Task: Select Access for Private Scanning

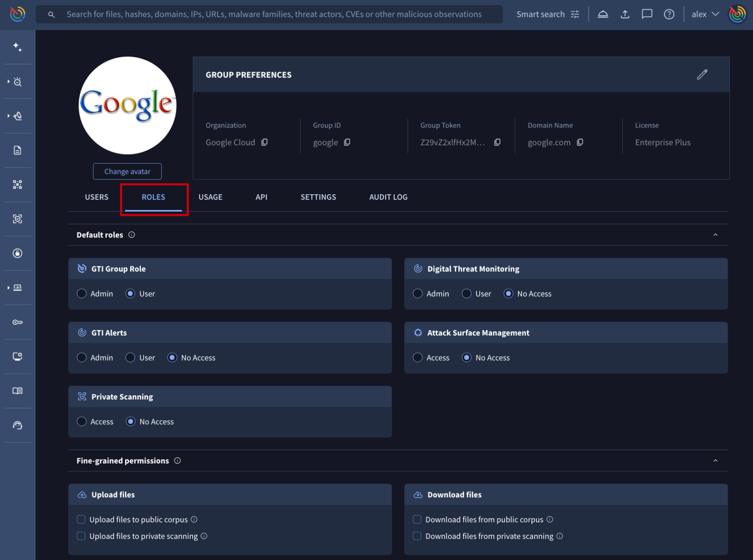Action: tap(82, 421)
